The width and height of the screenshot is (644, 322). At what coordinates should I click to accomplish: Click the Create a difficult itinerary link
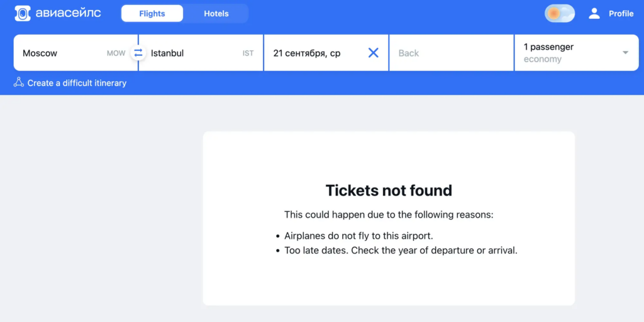click(x=77, y=83)
